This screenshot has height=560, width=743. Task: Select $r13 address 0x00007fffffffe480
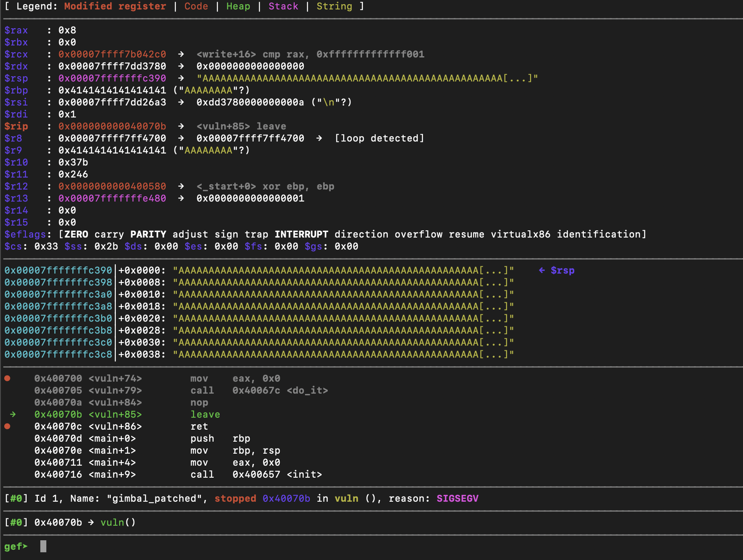(112, 199)
